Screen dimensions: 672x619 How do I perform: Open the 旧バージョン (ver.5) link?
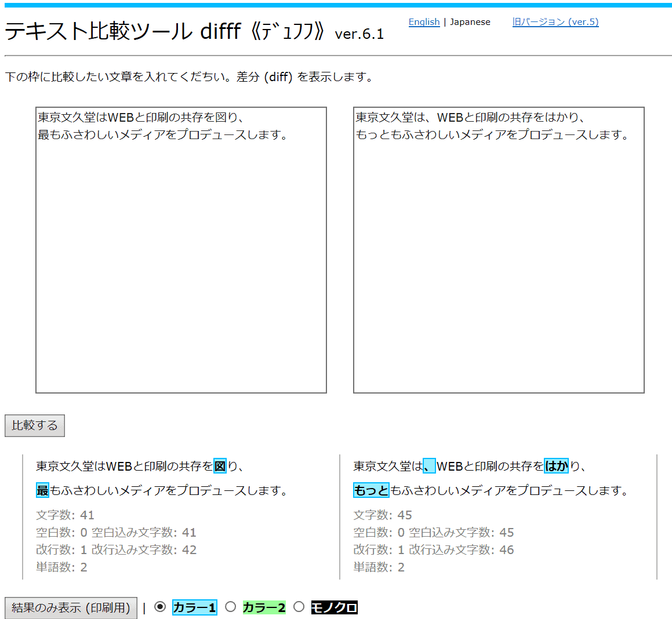pyautogui.click(x=555, y=22)
